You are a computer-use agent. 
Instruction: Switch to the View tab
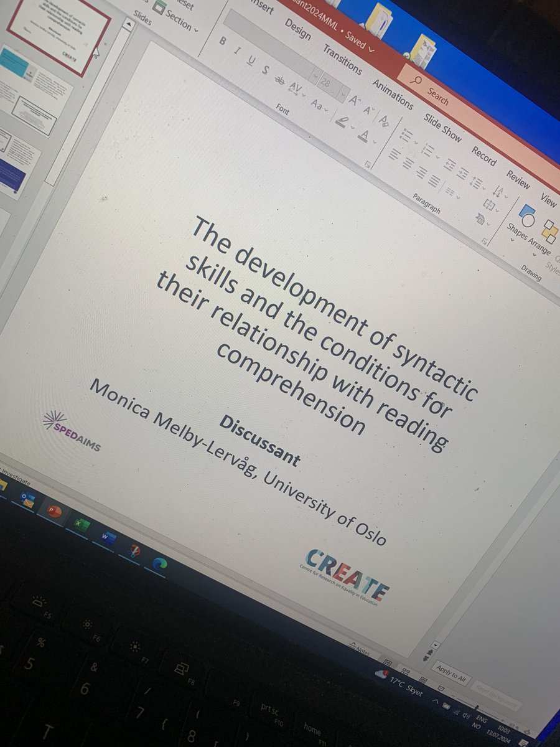pos(548,200)
